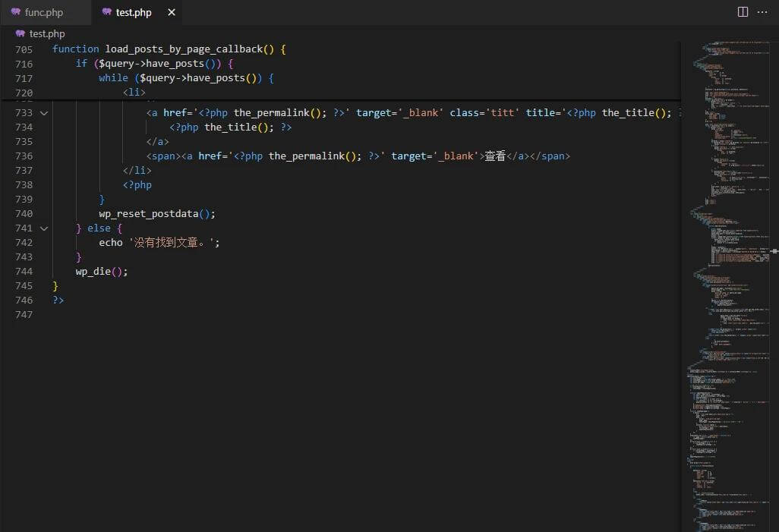Click the closing ?> tag on line 746
Viewport: 779px width, 532px height.
click(58, 300)
